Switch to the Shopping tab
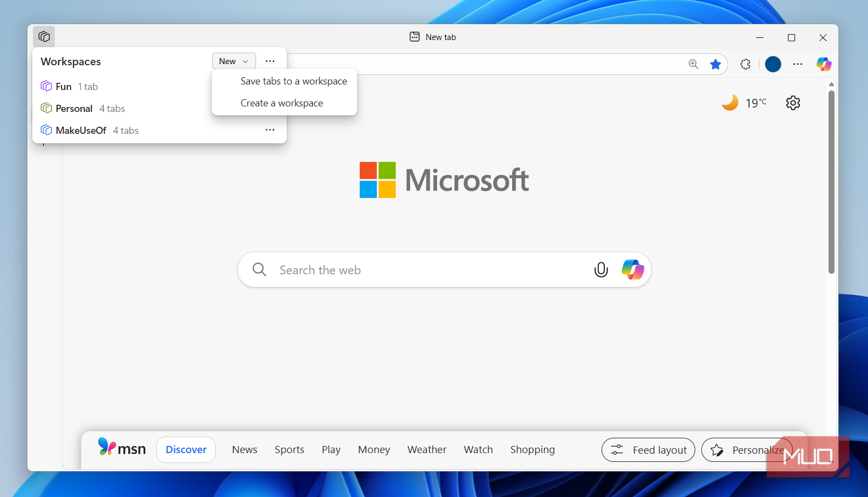 click(532, 450)
